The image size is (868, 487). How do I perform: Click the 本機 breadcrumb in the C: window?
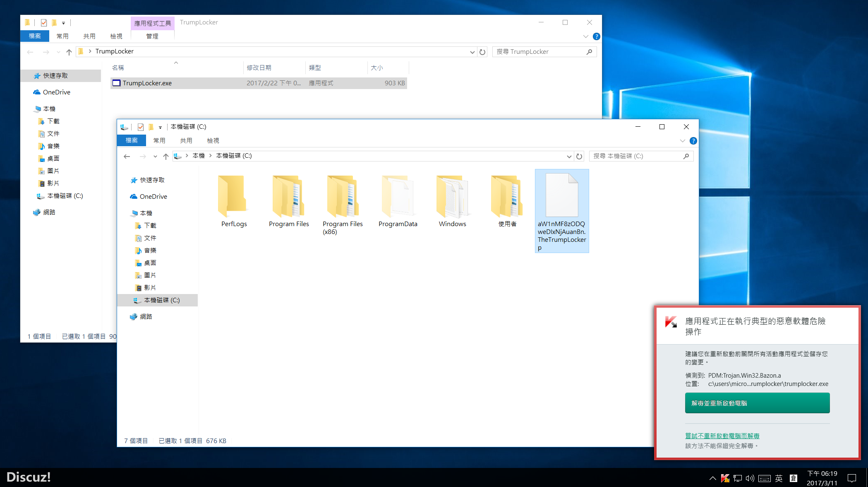[199, 156]
